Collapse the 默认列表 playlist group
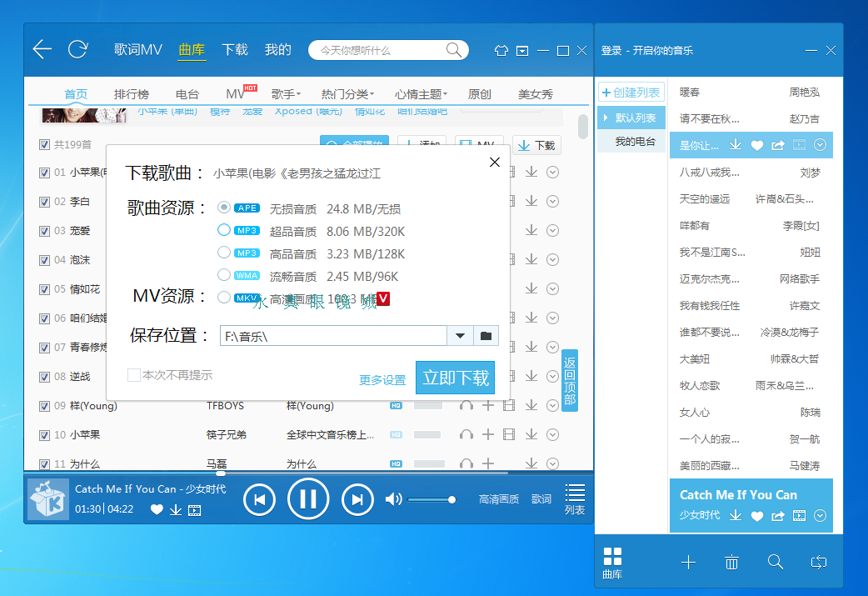Viewport: 868px width, 596px height. coord(606,118)
